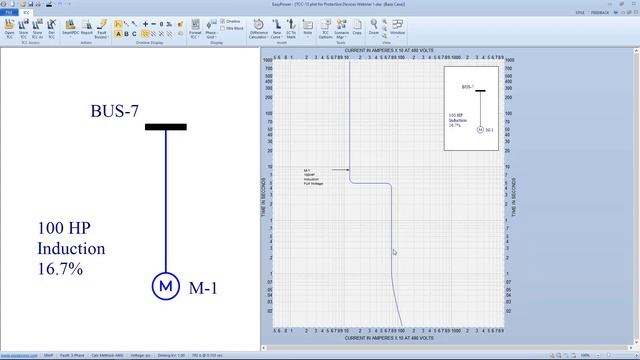Open the Difference Calculator

tap(258, 29)
